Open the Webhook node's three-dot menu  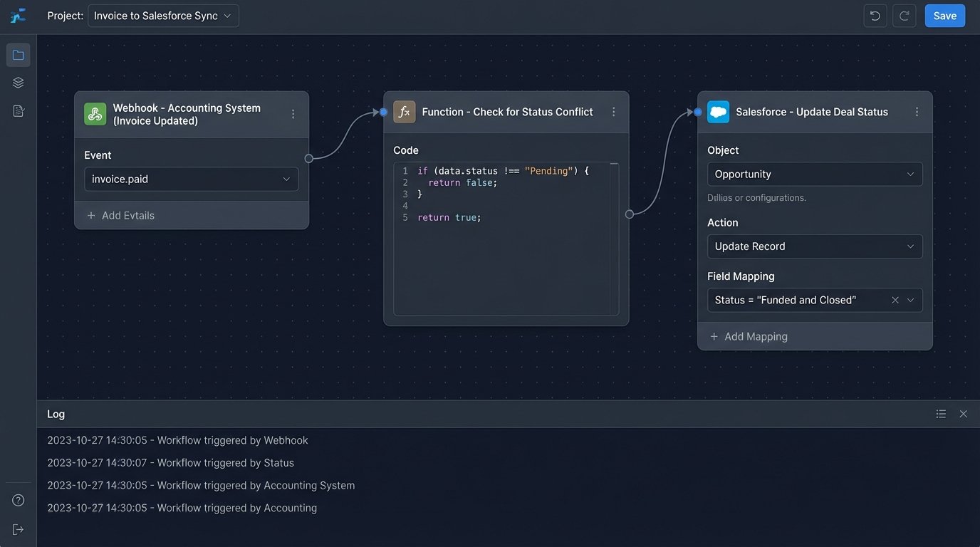pos(293,113)
